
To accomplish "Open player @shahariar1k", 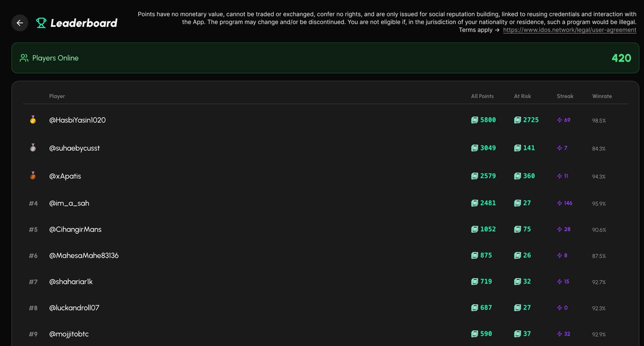I will tap(71, 281).
